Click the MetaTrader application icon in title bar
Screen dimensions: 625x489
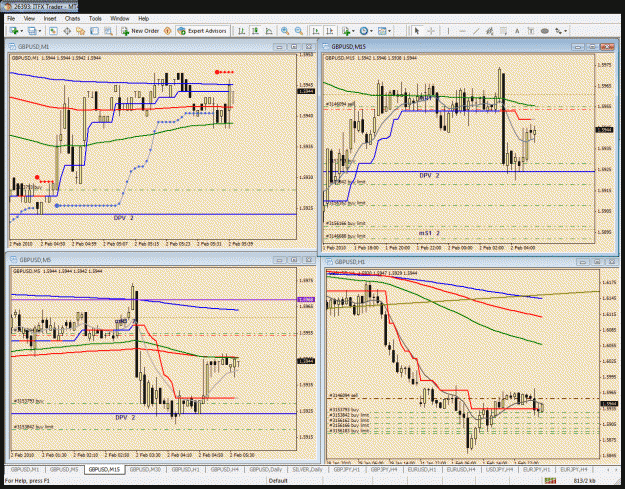7,7
